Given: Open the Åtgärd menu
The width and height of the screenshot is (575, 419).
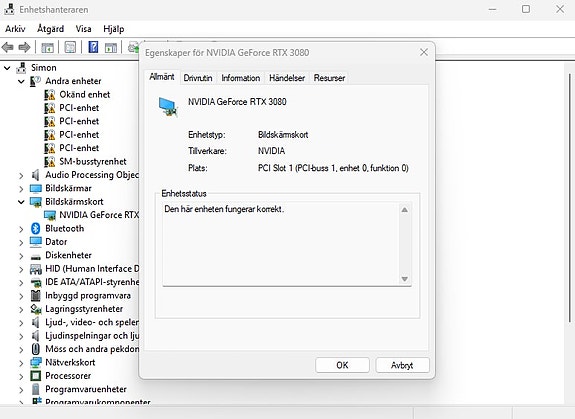Looking at the screenshot, I should [50, 29].
